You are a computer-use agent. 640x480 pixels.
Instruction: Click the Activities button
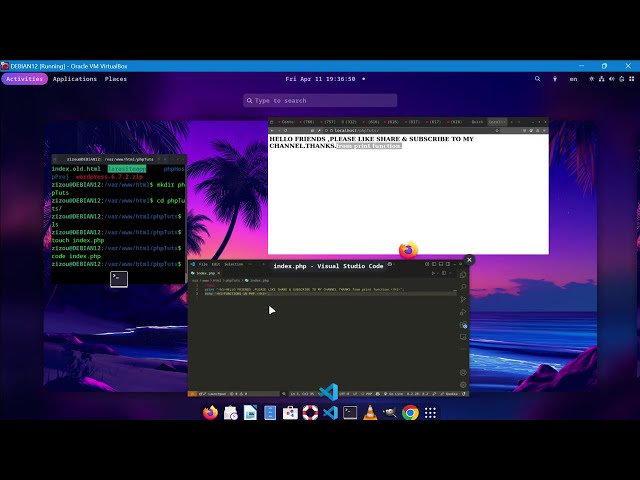24,79
